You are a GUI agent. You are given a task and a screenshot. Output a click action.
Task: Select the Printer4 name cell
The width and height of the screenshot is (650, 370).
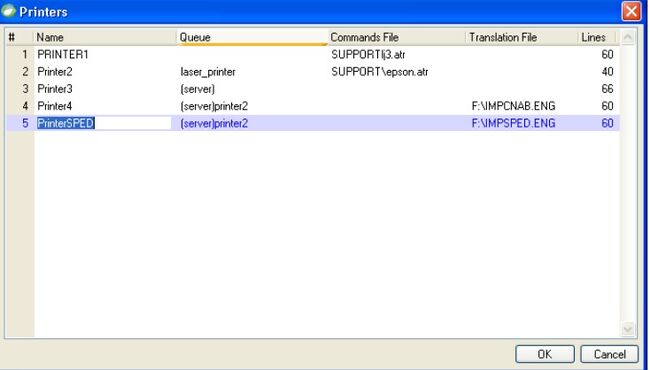point(55,106)
